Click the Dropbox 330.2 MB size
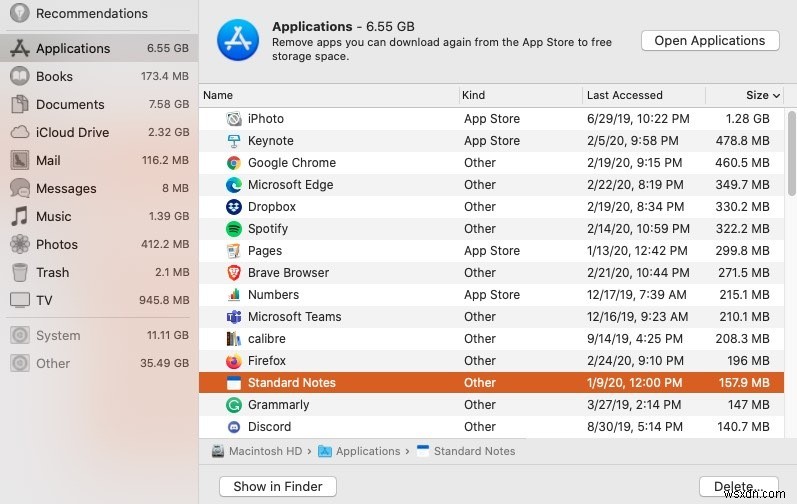 [x=742, y=207]
